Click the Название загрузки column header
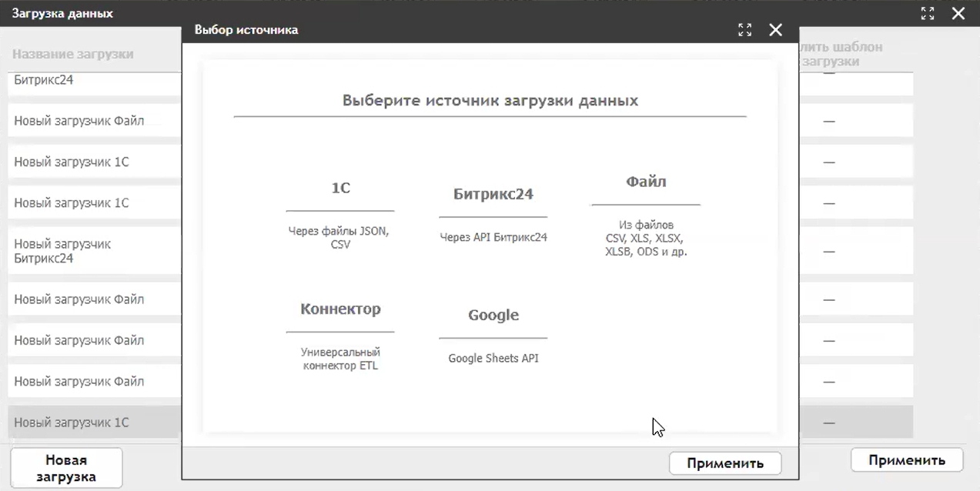The image size is (980, 491). (73, 54)
